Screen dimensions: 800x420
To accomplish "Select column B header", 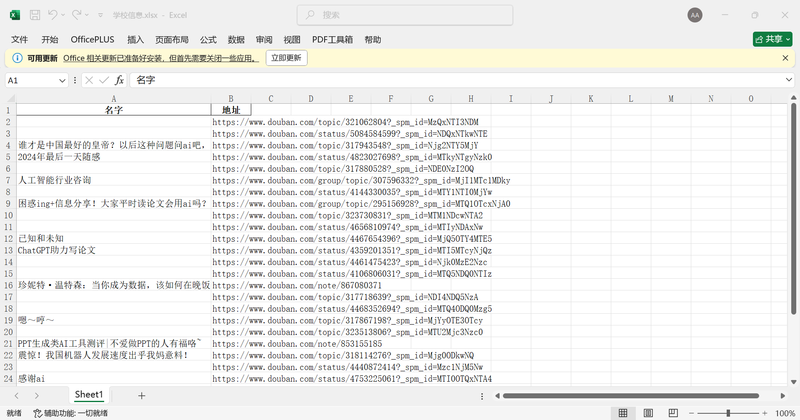I will (231, 98).
